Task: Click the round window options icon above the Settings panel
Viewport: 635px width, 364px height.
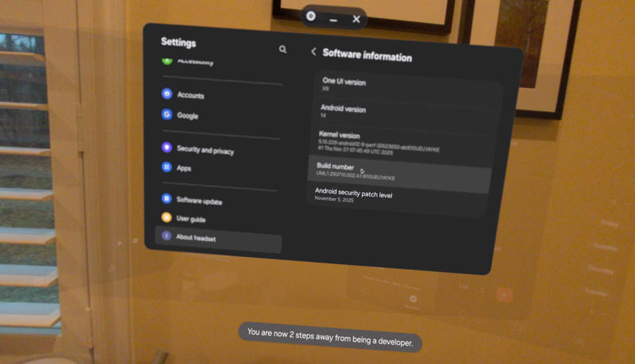Action: (x=310, y=16)
